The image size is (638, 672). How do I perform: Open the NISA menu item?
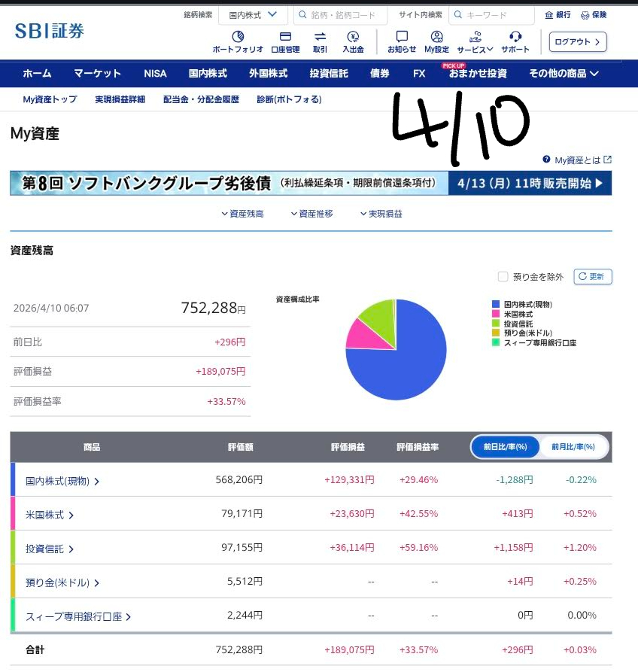[x=155, y=74]
